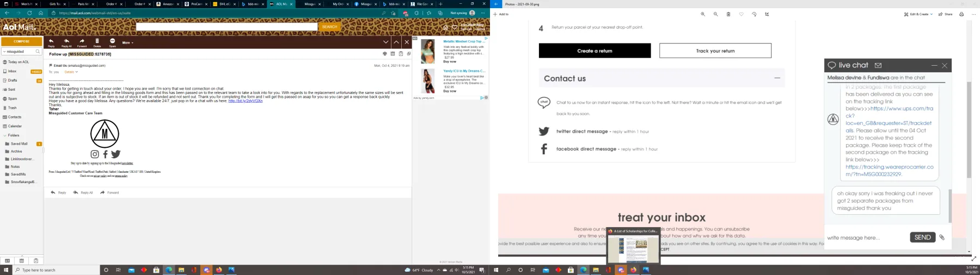Mark the email as Spam

tap(112, 42)
